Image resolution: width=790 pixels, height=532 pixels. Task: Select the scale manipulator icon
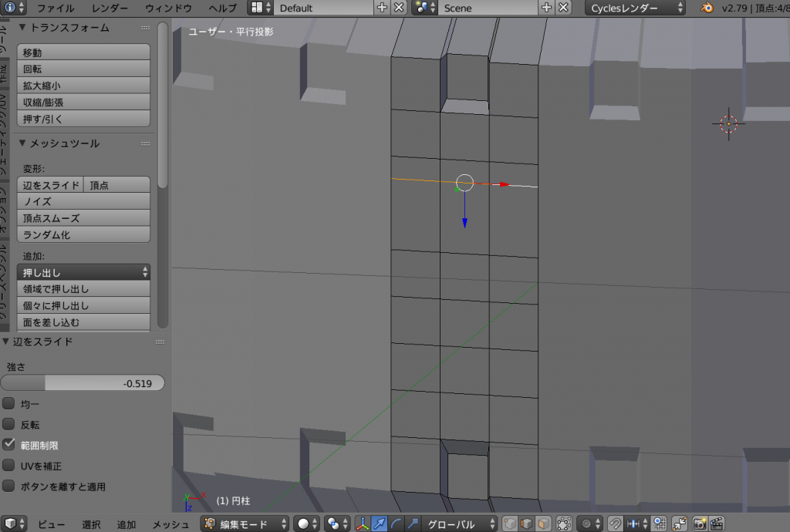click(x=414, y=524)
